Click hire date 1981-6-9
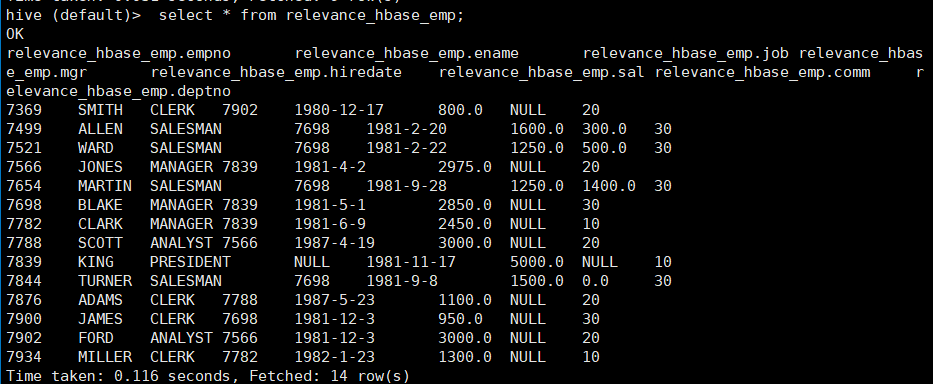The image size is (933, 384). [330, 224]
